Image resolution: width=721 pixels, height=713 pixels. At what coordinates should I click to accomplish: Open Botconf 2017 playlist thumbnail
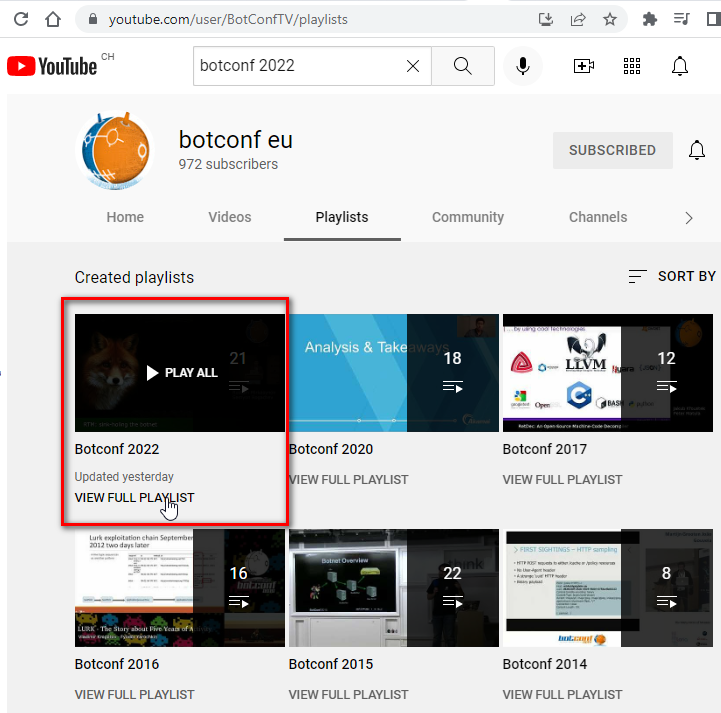click(x=607, y=373)
